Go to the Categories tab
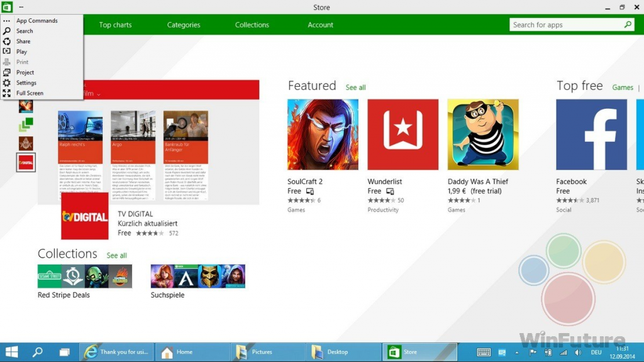 (184, 25)
